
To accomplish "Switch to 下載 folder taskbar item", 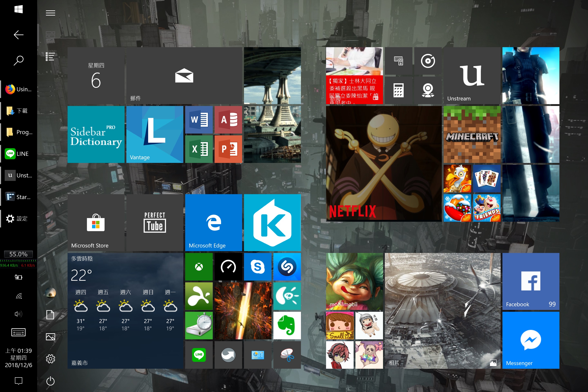I will click(x=19, y=110).
